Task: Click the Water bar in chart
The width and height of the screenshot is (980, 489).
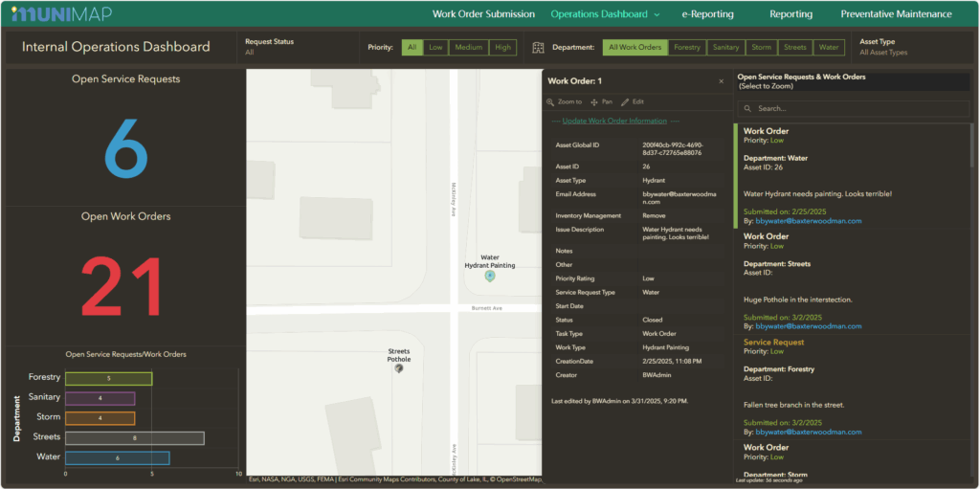Action: [x=118, y=458]
